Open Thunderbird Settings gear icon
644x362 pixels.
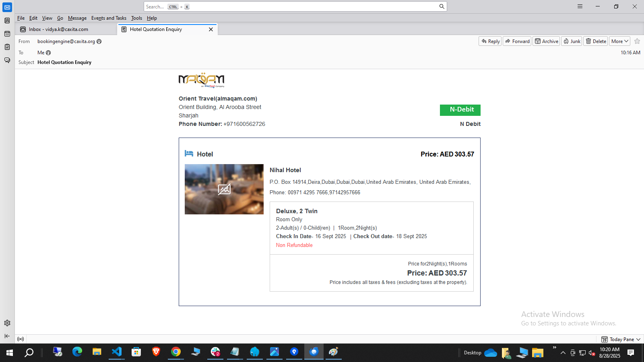[x=7, y=323]
